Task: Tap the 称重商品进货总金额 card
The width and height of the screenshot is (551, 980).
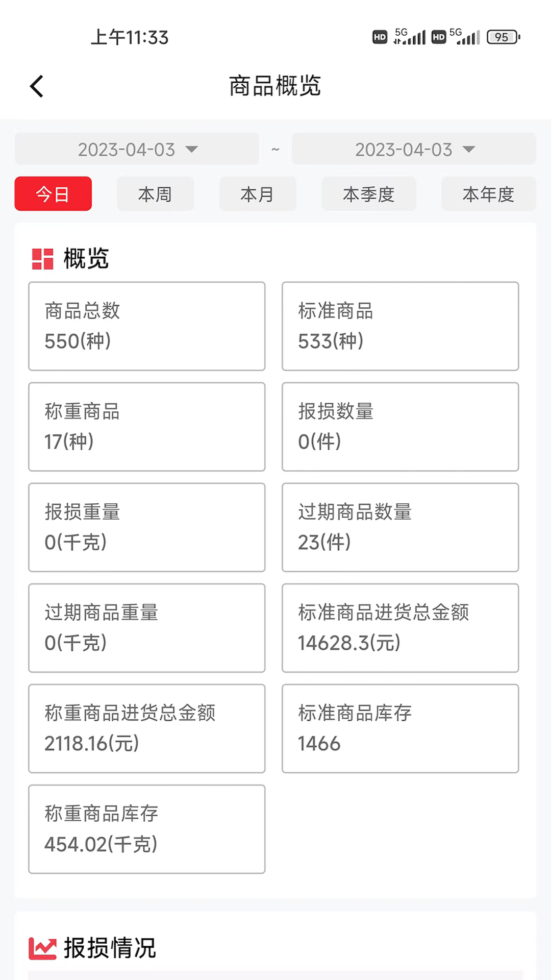Action: tap(147, 728)
